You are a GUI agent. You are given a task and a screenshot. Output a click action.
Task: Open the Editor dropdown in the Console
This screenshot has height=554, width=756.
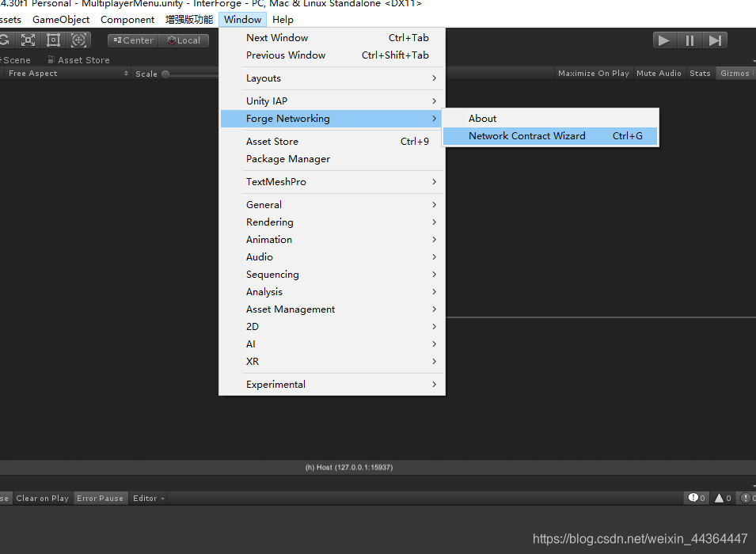[149, 498]
